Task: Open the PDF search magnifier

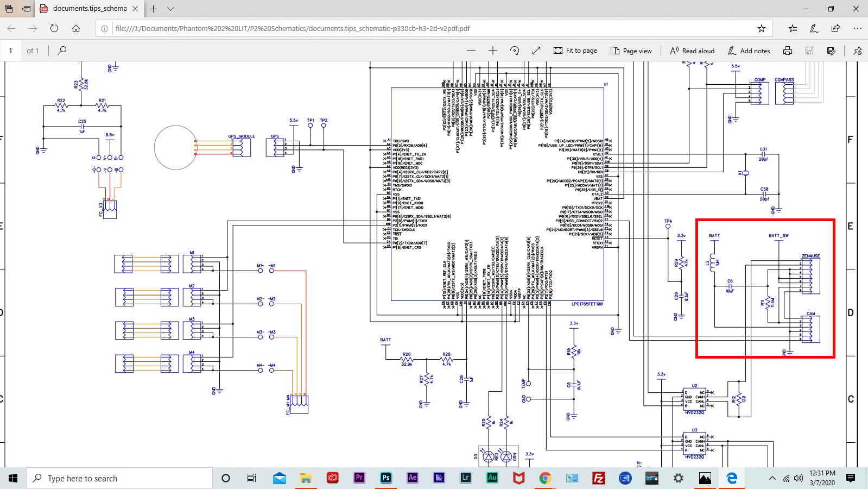Action: (x=62, y=51)
